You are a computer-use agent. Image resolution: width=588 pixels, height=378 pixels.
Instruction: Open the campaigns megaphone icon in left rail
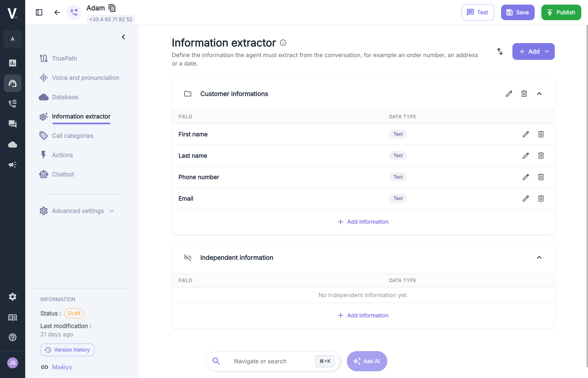(x=13, y=164)
